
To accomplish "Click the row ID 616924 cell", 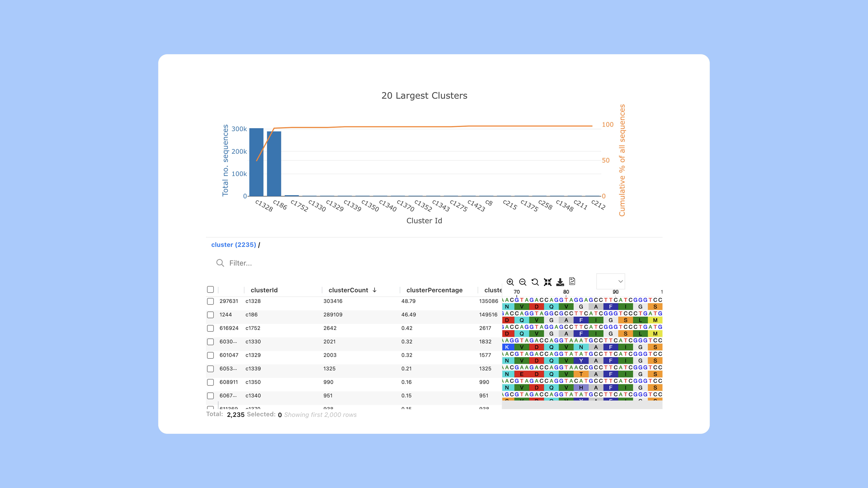I will (x=229, y=328).
